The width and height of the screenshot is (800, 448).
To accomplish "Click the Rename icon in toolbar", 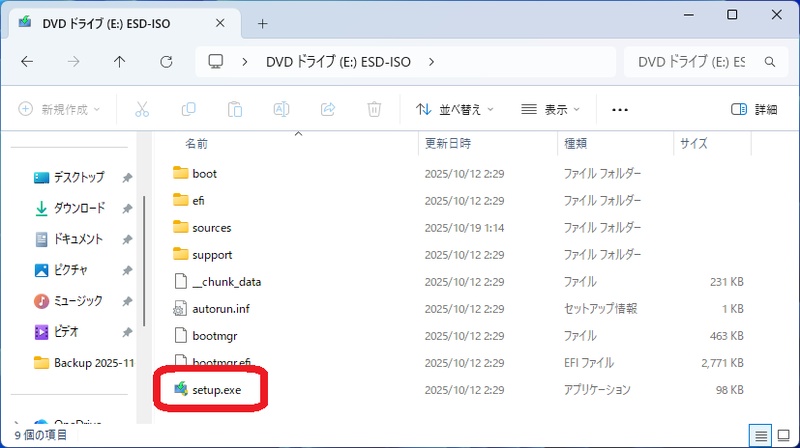I will pyautogui.click(x=281, y=109).
